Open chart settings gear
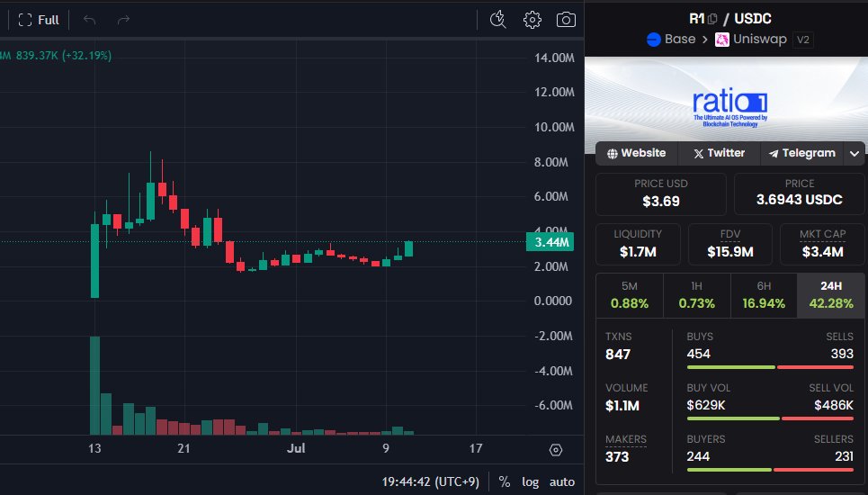This screenshot has width=868, height=495. click(532, 19)
